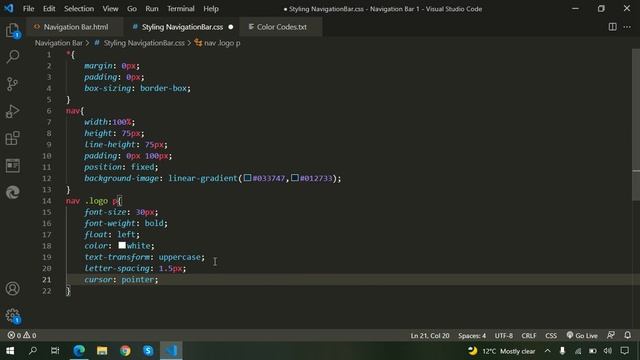Screen dimensions: 640x360
Task: Open the Go menu
Action: (x=132, y=9)
